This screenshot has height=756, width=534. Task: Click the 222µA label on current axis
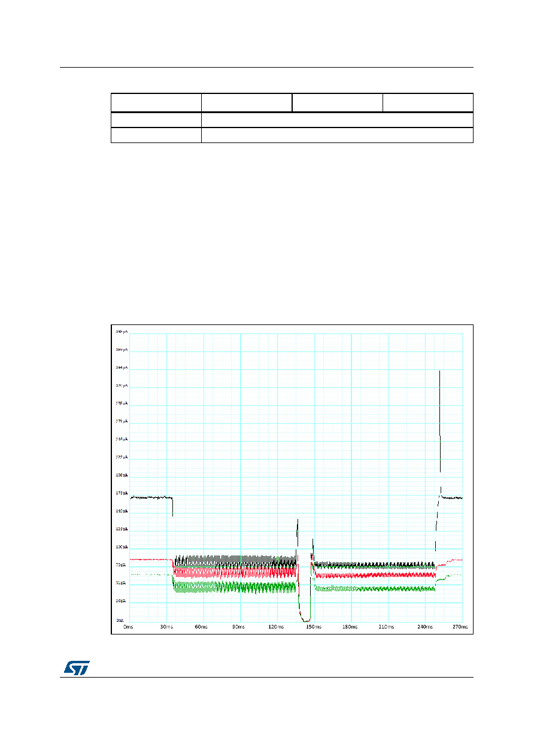(x=122, y=457)
